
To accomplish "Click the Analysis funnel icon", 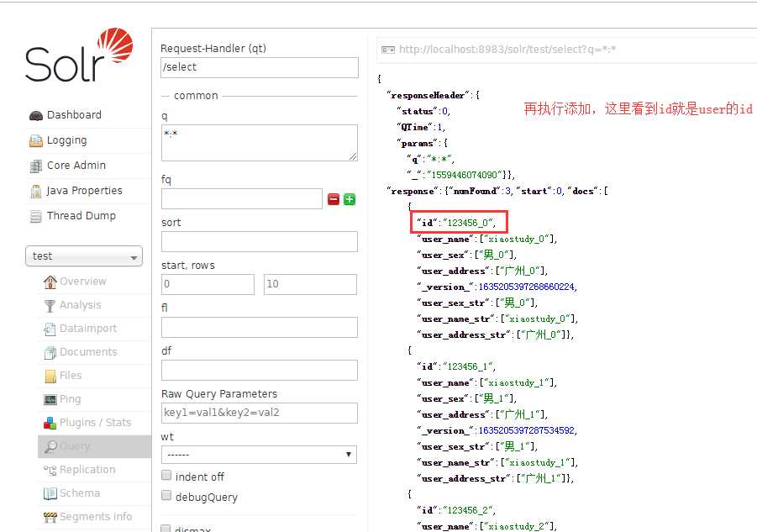I will click(x=50, y=305).
